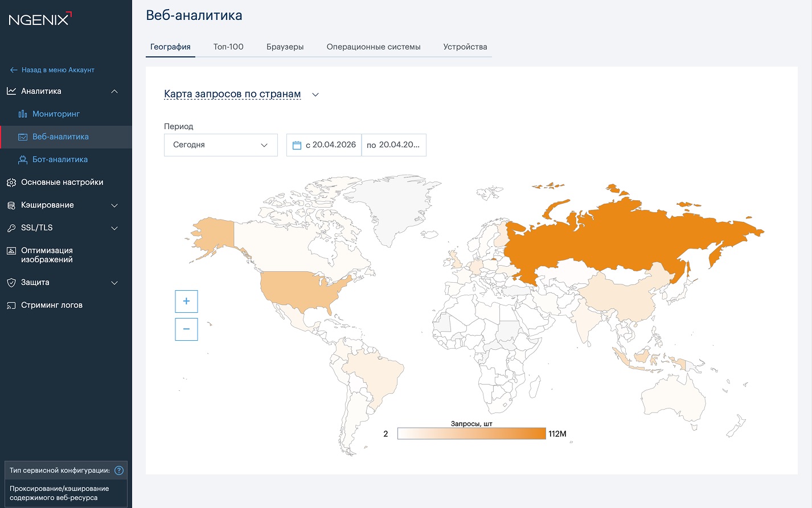812x508 pixels.
Task: Click the Запросы color gradient legend
Action: point(471,433)
